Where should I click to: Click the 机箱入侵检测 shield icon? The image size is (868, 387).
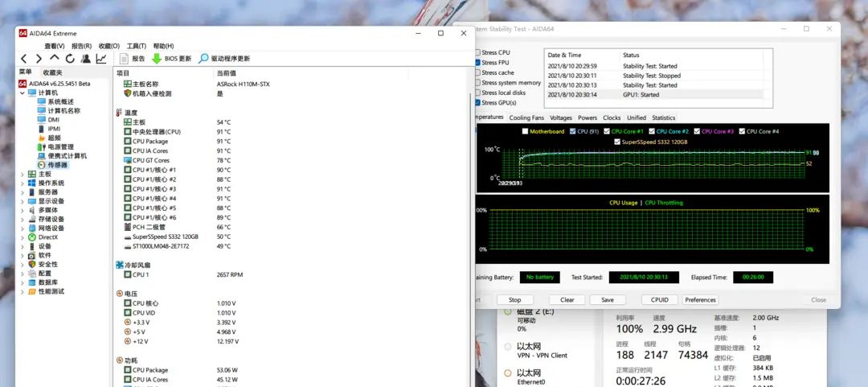click(x=128, y=93)
